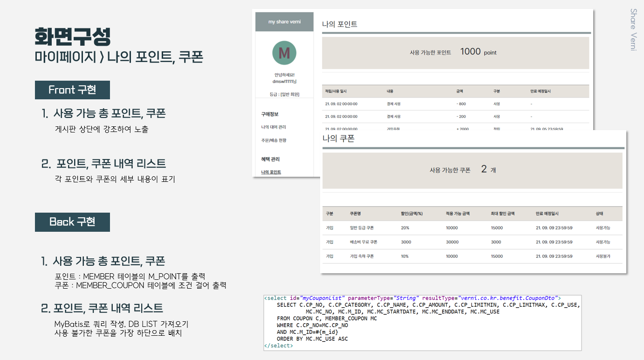This screenshot has height=360, width=644.
Task: Click the select id="myCouponList" code line
Action: click(x=412, y=298)
